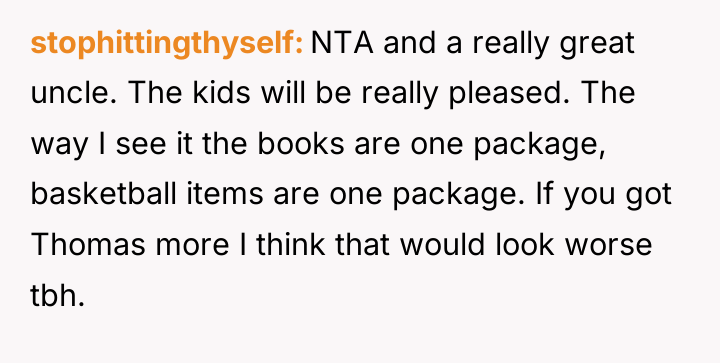Click the word "package," ending the third line

point(540,145)
